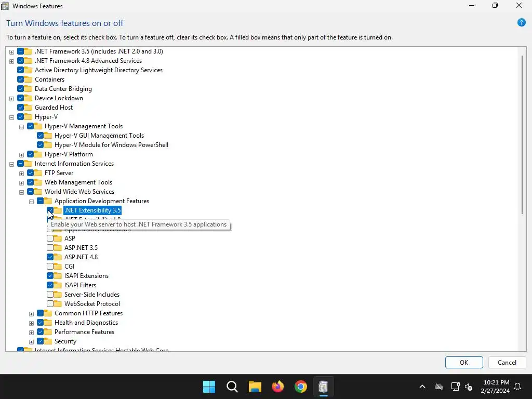Collapse the Hyper-V node
The image size is (532, 399).
[11, 117]
